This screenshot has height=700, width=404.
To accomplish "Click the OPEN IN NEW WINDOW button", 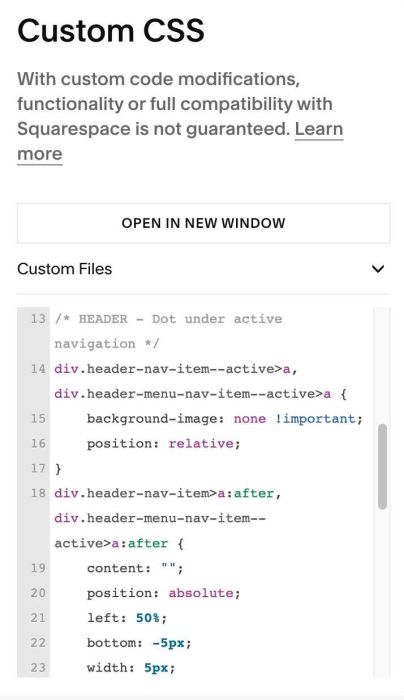I will click(x=204, y=223).
